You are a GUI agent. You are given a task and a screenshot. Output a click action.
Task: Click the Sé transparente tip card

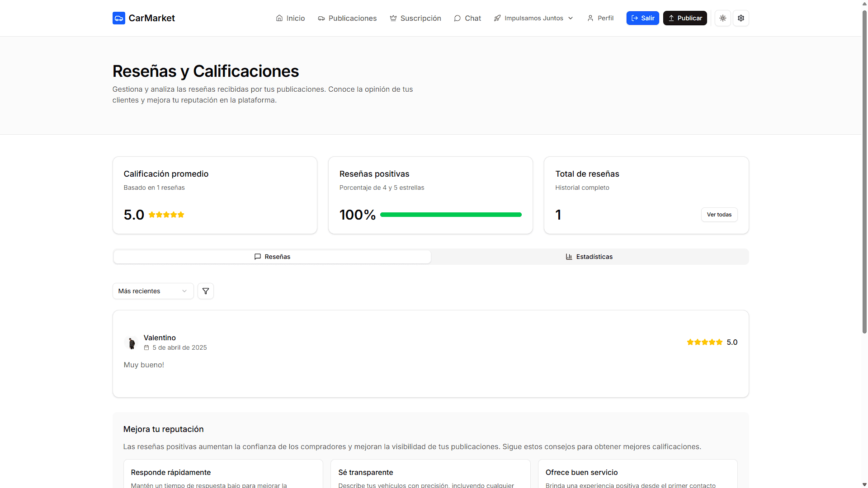[x=430, y=474]
